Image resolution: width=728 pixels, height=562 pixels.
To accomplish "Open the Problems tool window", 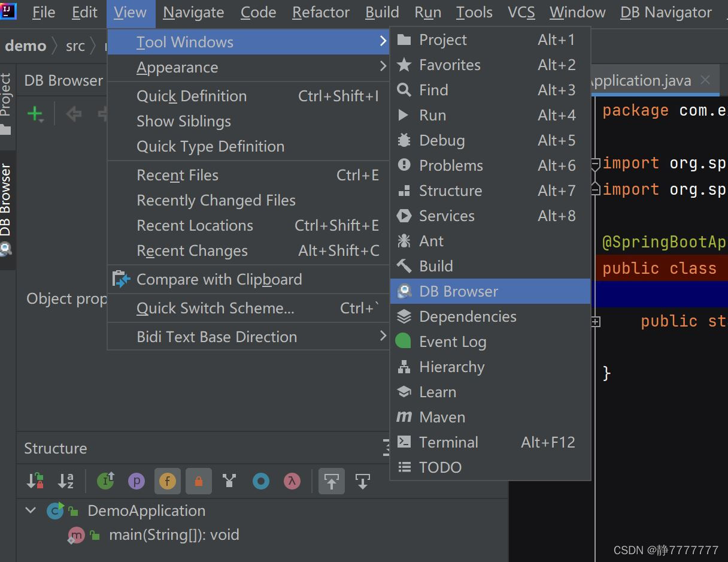I will (490, 165).
